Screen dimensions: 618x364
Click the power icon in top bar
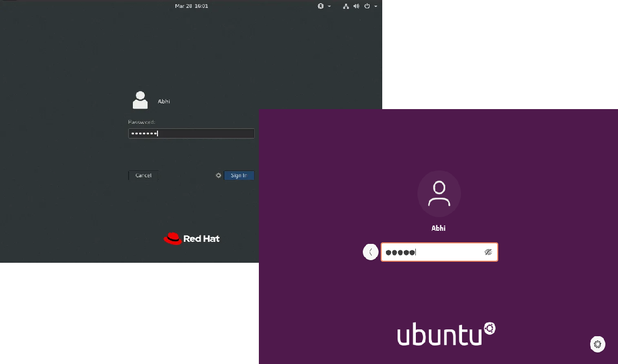(x=367, y=6)
